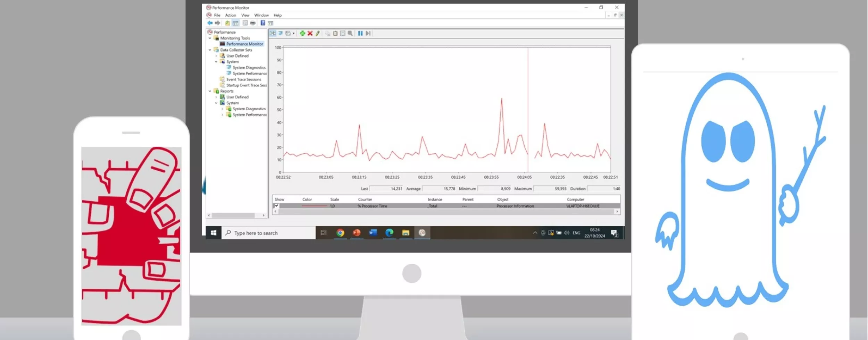Click the Windows taskbar search box
The width and height of the screenshot is (868, 340).
coord(269,233)
